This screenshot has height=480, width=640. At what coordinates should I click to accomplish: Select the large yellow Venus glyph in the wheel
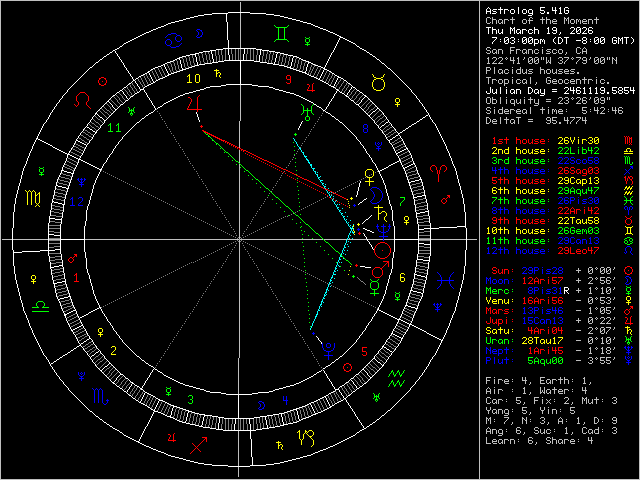[x=369, y=176]
